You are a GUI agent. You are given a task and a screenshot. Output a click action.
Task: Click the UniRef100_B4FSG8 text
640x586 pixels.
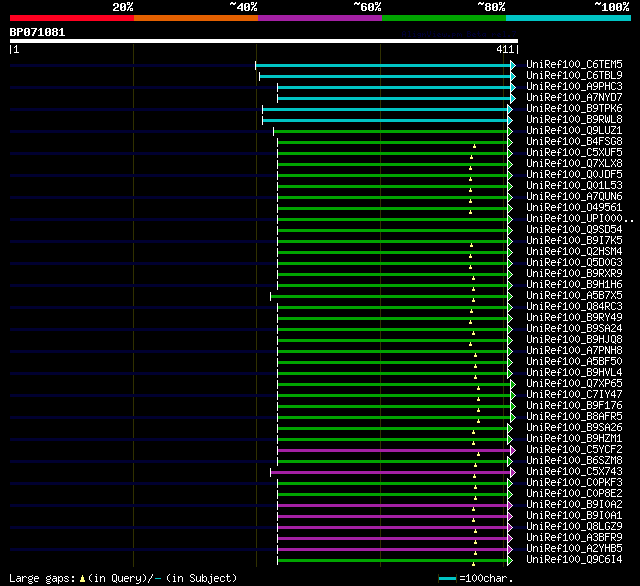574,142
